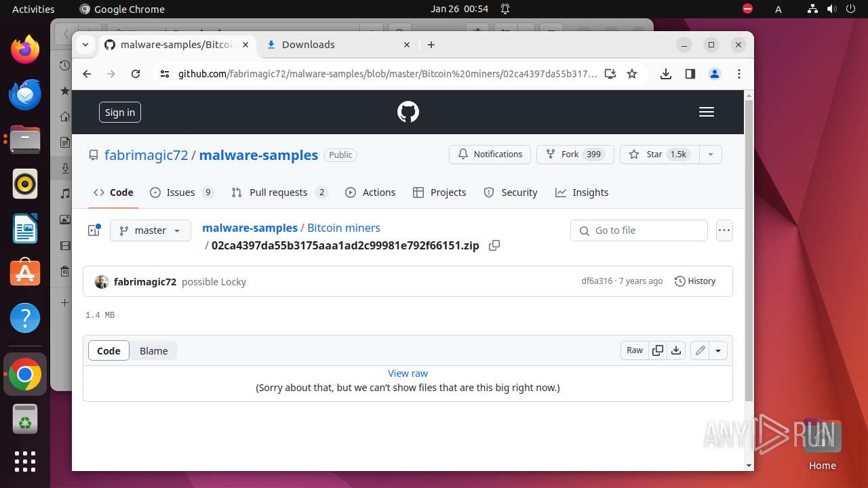Open the Security tab

click(x=511, y=192)
